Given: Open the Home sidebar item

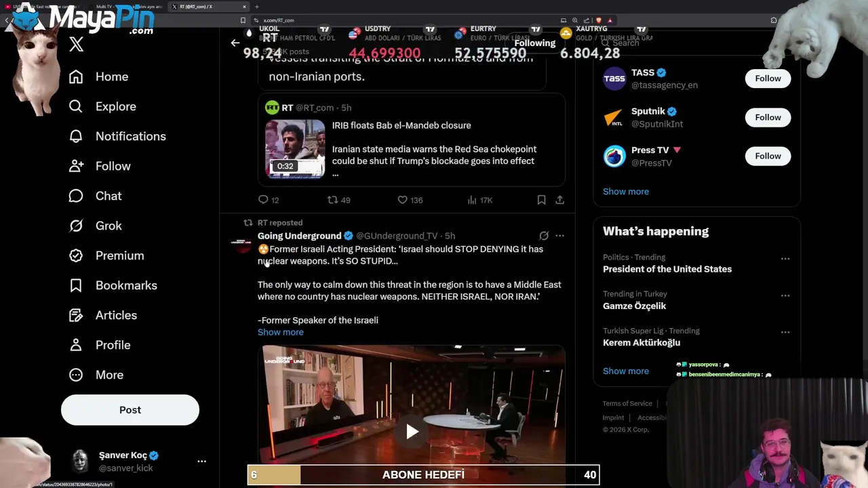Looking at the screenshot, I should click(x=99, y=77).
